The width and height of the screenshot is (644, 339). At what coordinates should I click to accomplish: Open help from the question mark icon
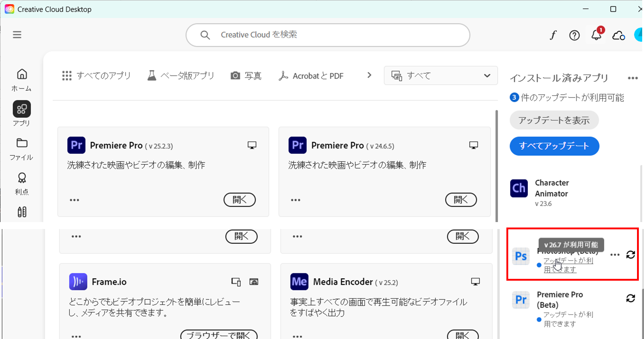point(574,35)
